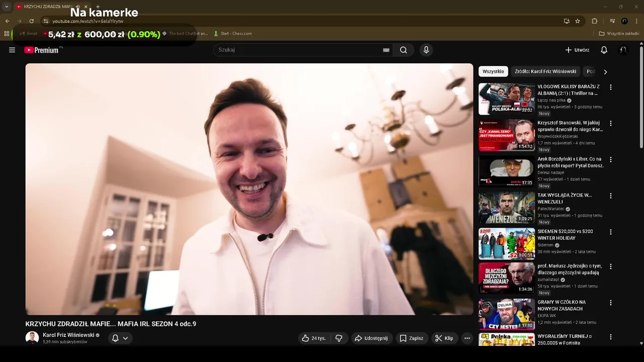The image size is (644, 362).
Task: Open title WYGRALIŚMY TURNIEJ o 250.000$
Action: point(565,339)
